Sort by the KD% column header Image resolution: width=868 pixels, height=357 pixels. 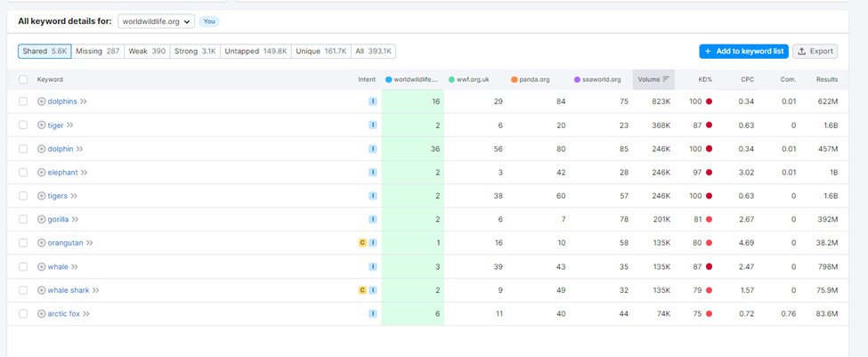[x=705, y=80]
